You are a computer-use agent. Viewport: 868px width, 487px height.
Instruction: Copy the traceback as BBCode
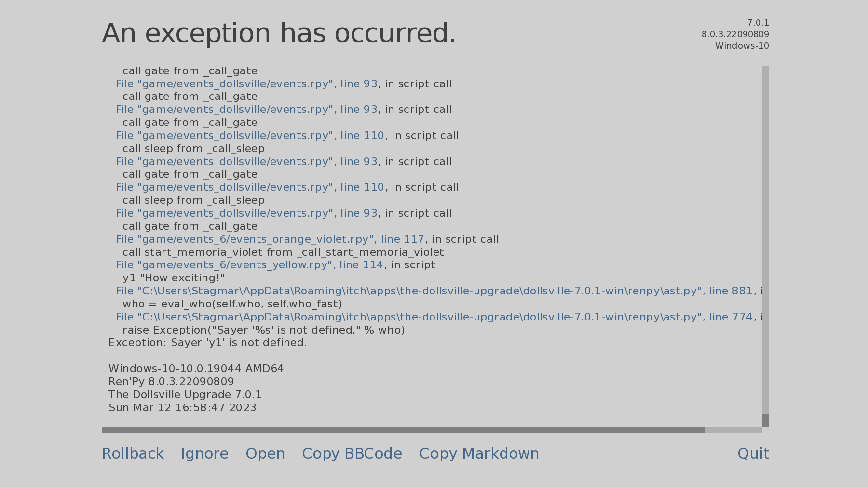[x=352, y=454]
